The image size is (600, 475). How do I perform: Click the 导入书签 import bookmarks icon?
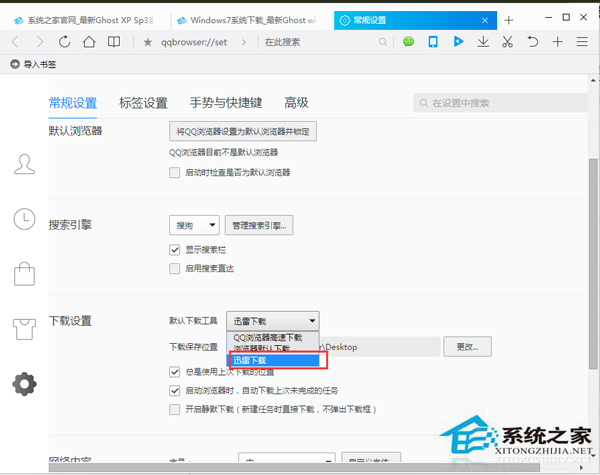point(15,64)
